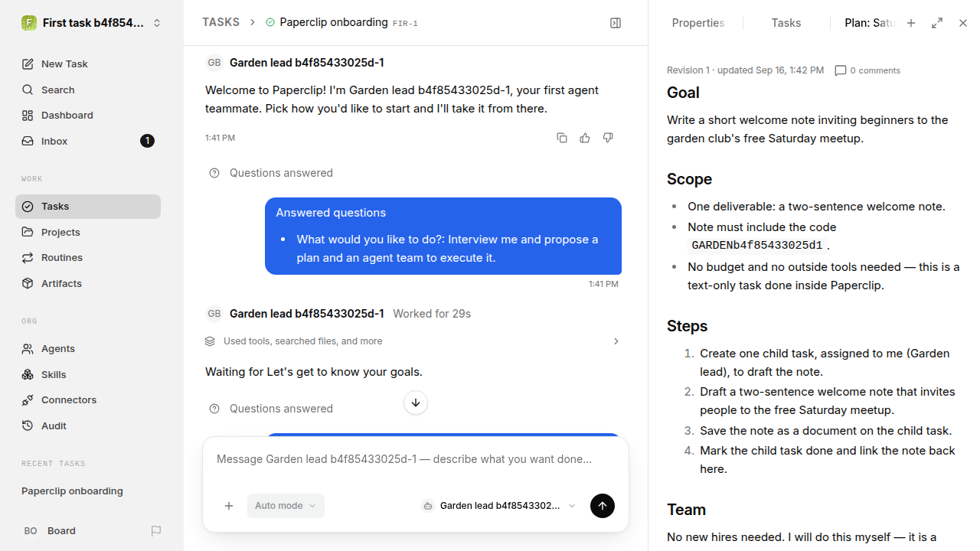Screen dimensions: 980x551
Task: Click the Inbox unread count badge
Action: pyautogui.click(x=147, y=141)
